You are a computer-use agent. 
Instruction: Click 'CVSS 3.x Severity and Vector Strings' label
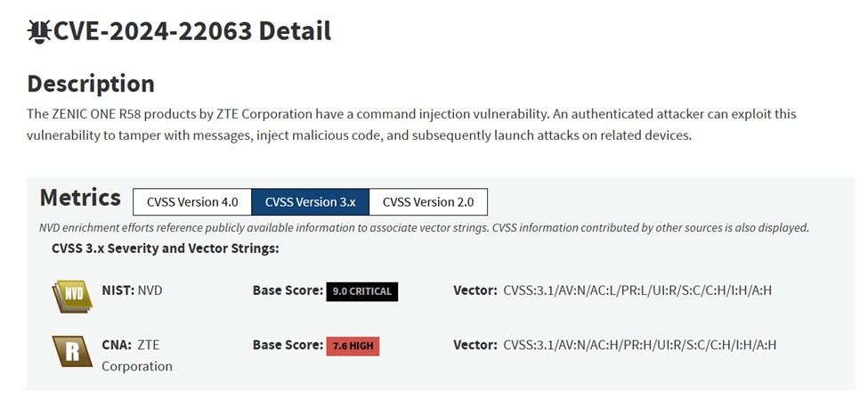(166, 249)
